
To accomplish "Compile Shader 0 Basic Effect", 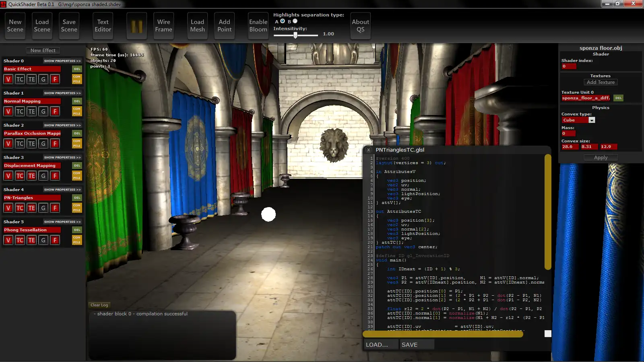I will point(77,79).
